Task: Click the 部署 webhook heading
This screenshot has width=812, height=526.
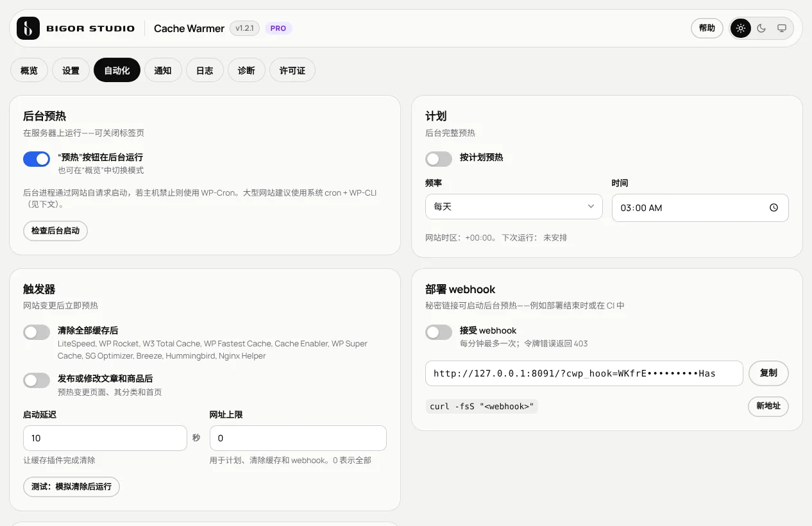Action: tap(461, 289)
